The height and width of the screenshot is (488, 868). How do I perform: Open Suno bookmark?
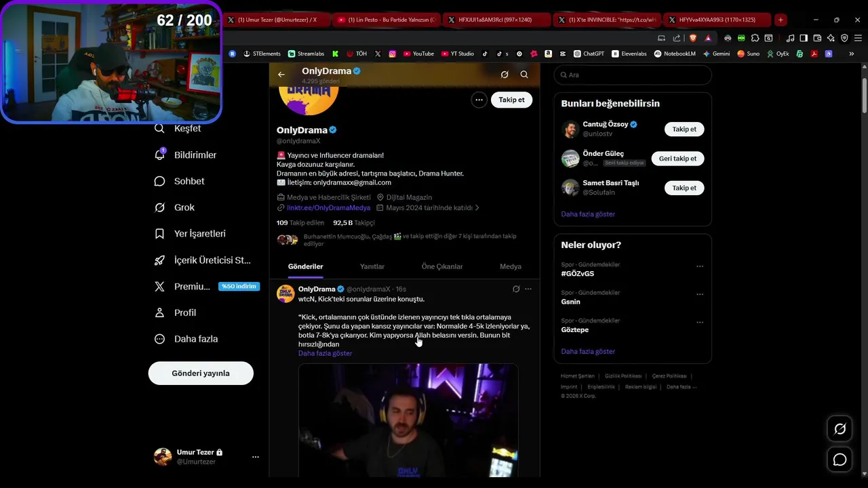[749, 54]
